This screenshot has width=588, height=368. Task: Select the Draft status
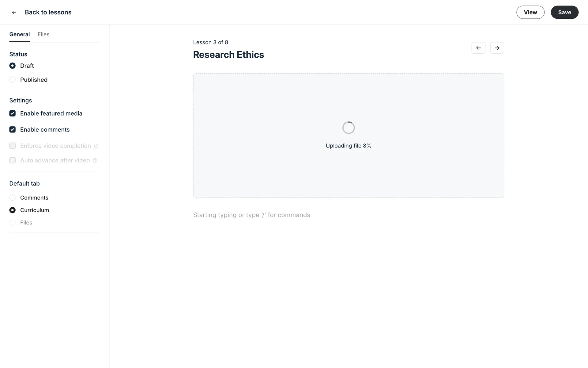(x=13, y=66)
